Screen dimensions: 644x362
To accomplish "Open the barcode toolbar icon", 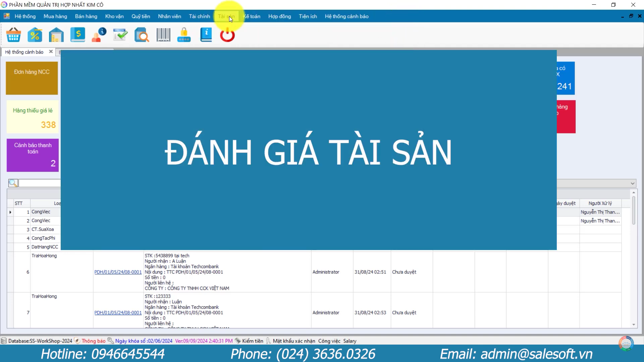I will (x=163, y=35).
